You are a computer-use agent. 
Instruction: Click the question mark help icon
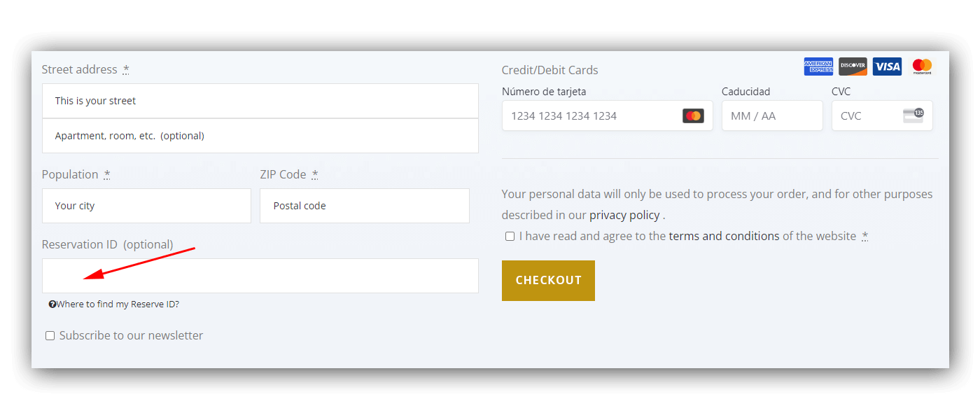pos(52,304)
